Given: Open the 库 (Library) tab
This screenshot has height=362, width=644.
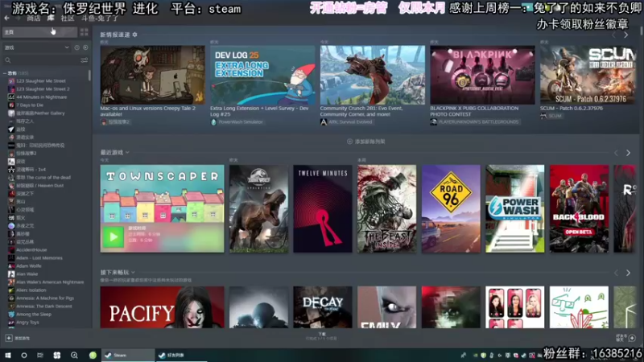Looking at the screenshot, I should [x=51, y=19].
